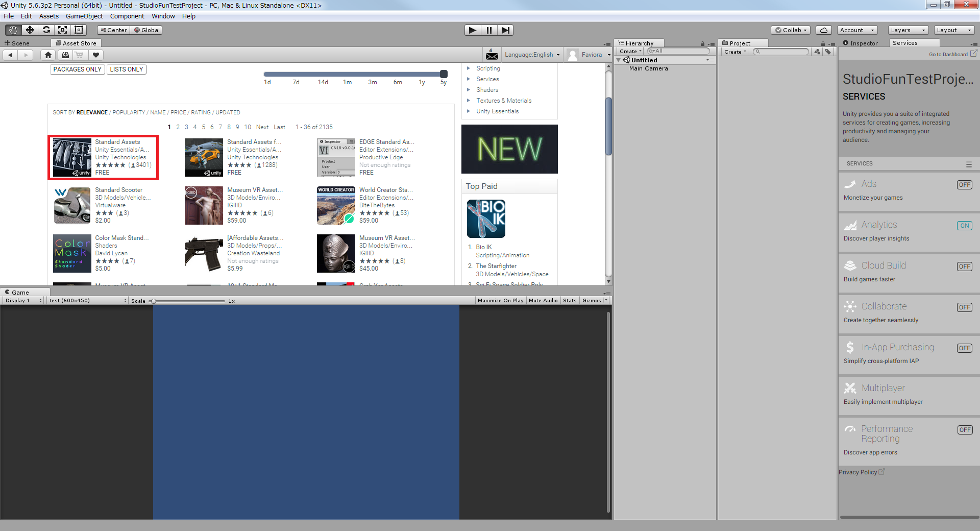Image resolution: width=980 pixels, height=531 pixels.
Task: Open the Asset Store mail inbox icon
Action: [x=492, y=55]
